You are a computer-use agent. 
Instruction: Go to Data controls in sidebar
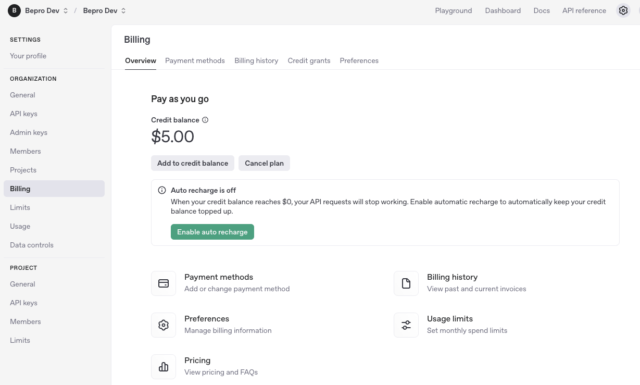pos(32,245)
